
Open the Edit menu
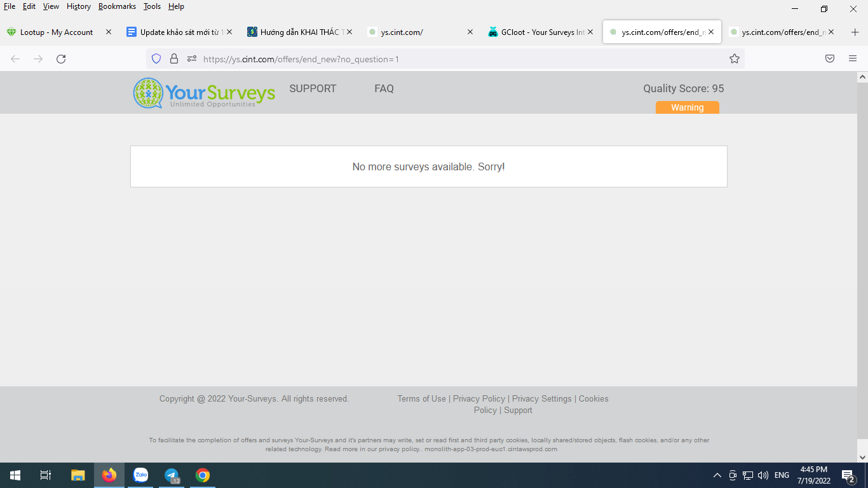29,6
